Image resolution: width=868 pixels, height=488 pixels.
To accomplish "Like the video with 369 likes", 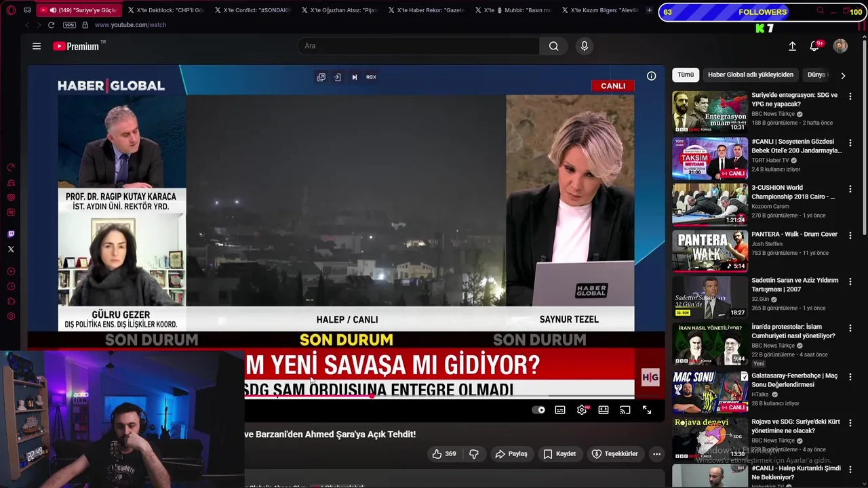I will (x=444, y=454).
